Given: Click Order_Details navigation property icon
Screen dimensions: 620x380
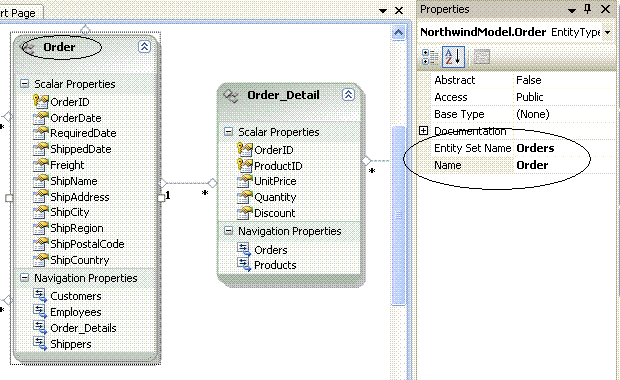Looking at the screenshot, I should (40, 327).
